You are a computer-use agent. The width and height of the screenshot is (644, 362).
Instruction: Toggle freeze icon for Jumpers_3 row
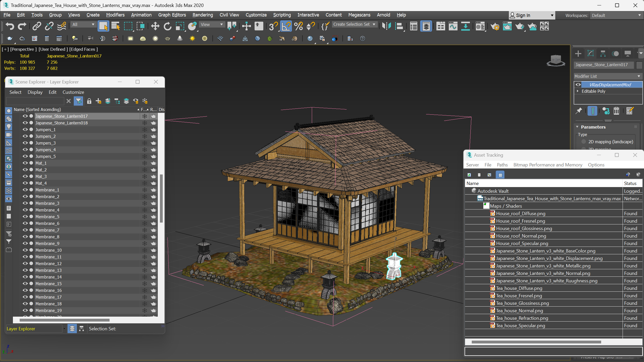point(144,143)
